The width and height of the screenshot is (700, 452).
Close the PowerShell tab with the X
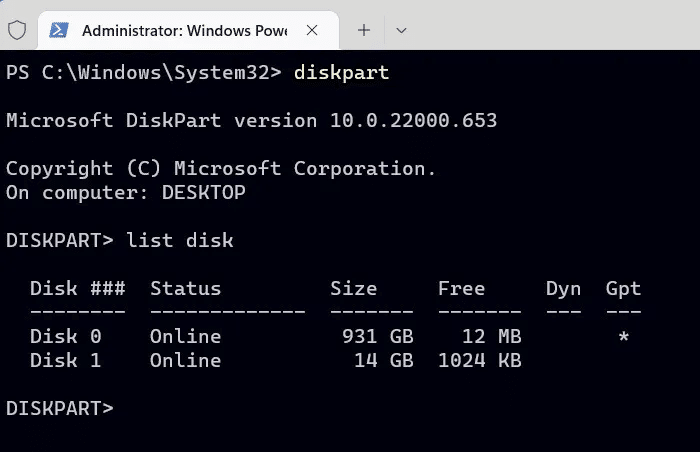[312, 30]
